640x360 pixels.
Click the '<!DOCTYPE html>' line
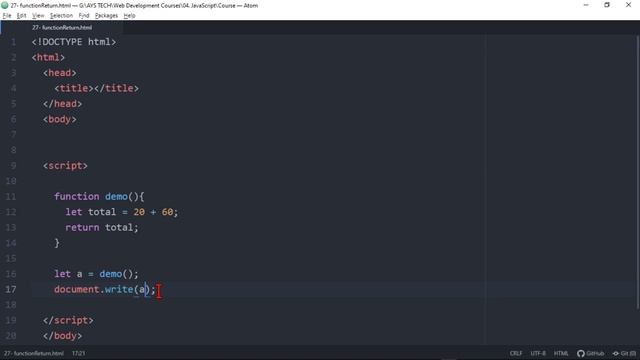[74, 42]
